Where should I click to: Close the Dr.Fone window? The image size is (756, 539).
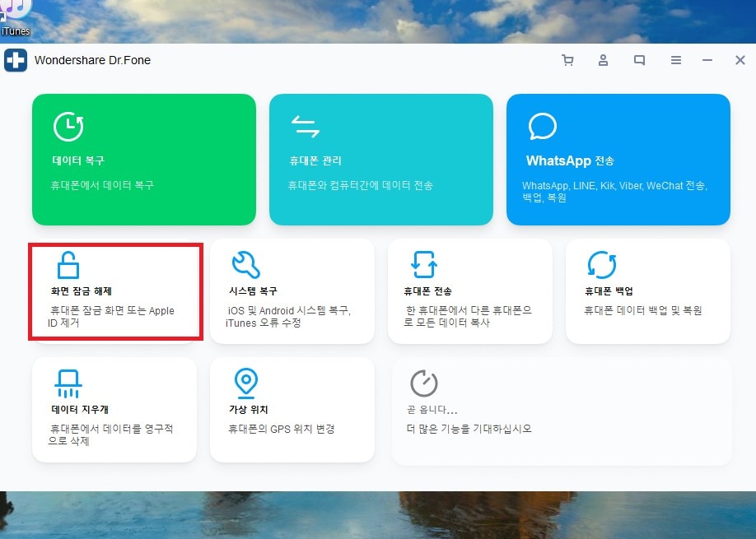tap(740, 60)
